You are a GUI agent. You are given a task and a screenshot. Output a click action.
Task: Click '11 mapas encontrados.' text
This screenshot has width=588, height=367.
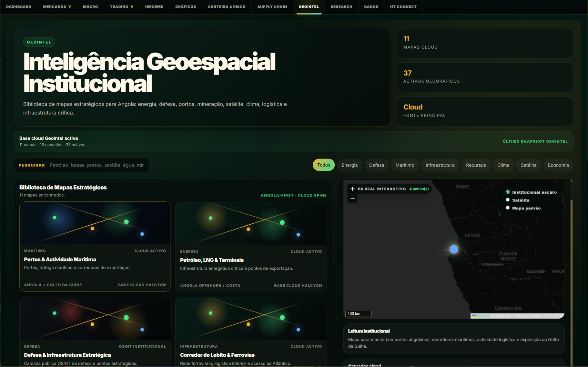(x=42, y=195)
